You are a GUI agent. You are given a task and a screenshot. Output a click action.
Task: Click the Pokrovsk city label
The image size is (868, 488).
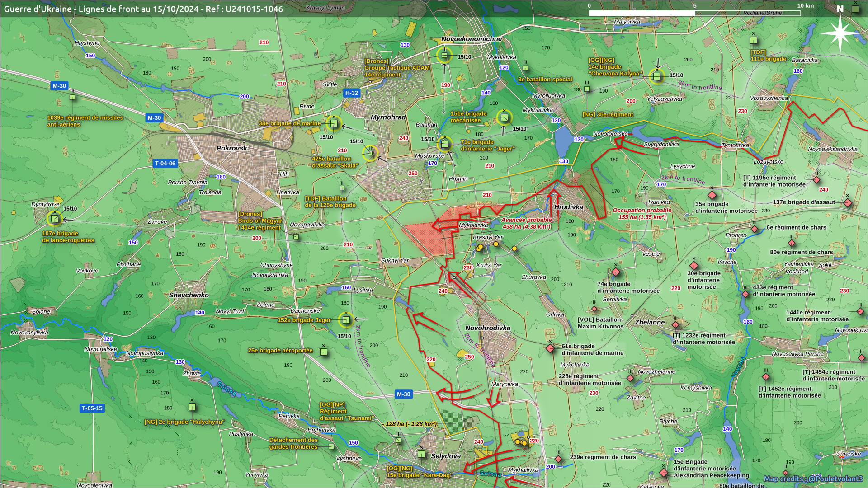231,148
